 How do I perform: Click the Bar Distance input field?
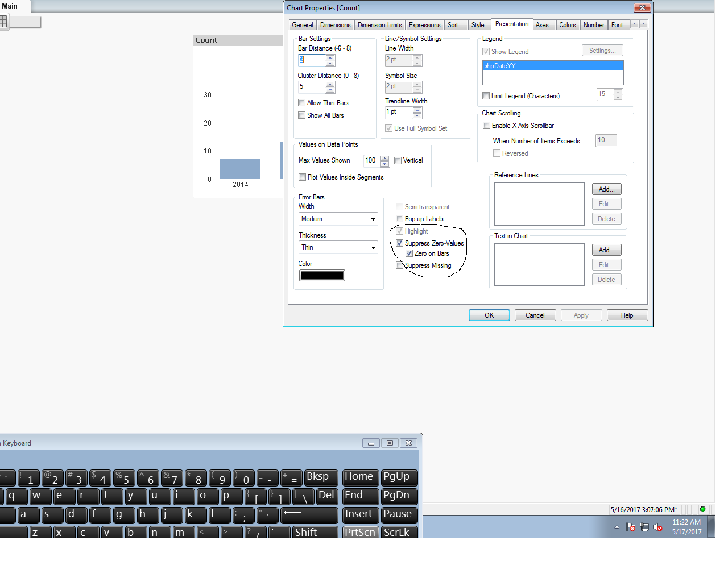(x=312, y=60)
